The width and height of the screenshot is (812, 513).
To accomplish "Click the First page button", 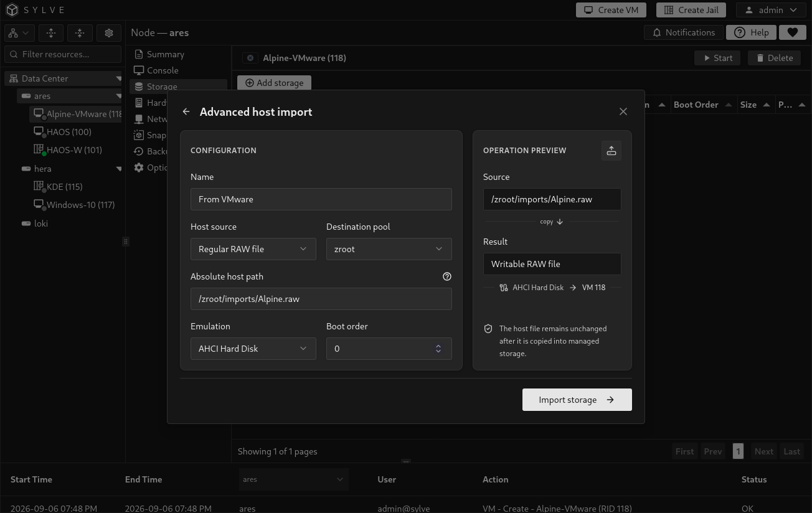I will (x=684, y=451).
